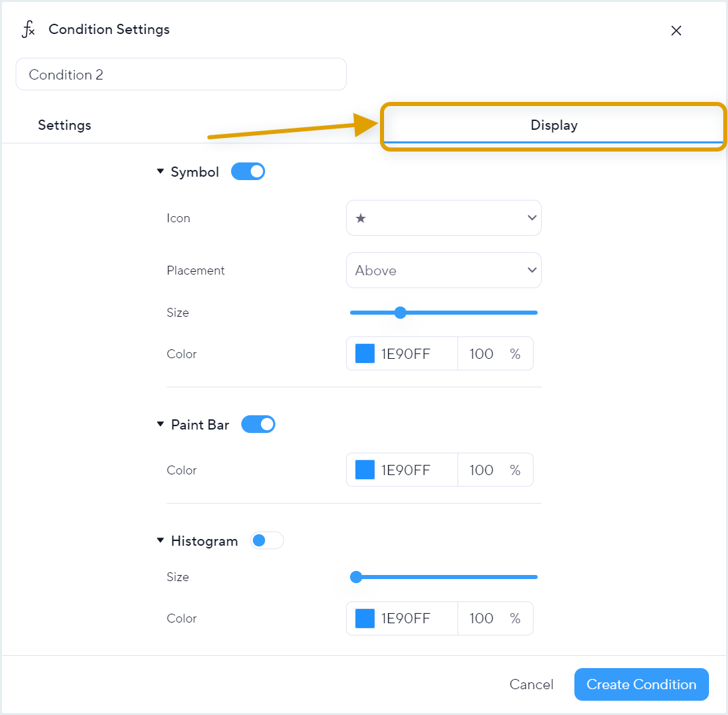Viewport: 728px width, 715px height.
Task: Click the Symbol Size slider handle
Action: [x=400, y=313]
